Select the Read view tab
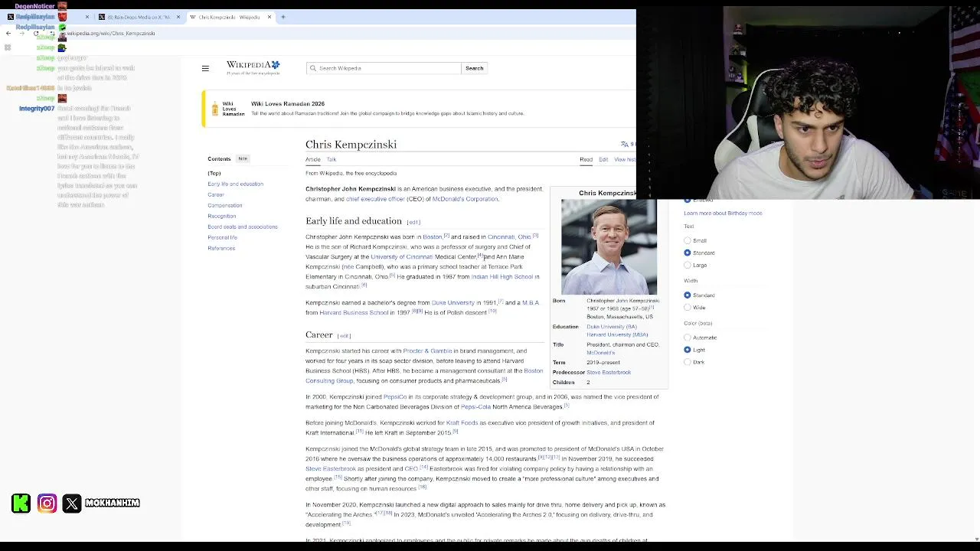The width and height of the screenshot is (980, 551). click(x=586, y=159)
